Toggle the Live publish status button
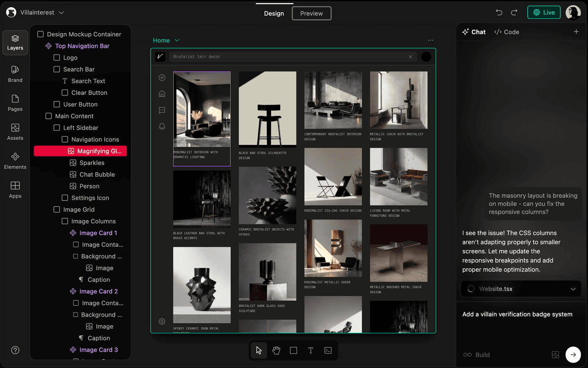 tap(544, 13)
